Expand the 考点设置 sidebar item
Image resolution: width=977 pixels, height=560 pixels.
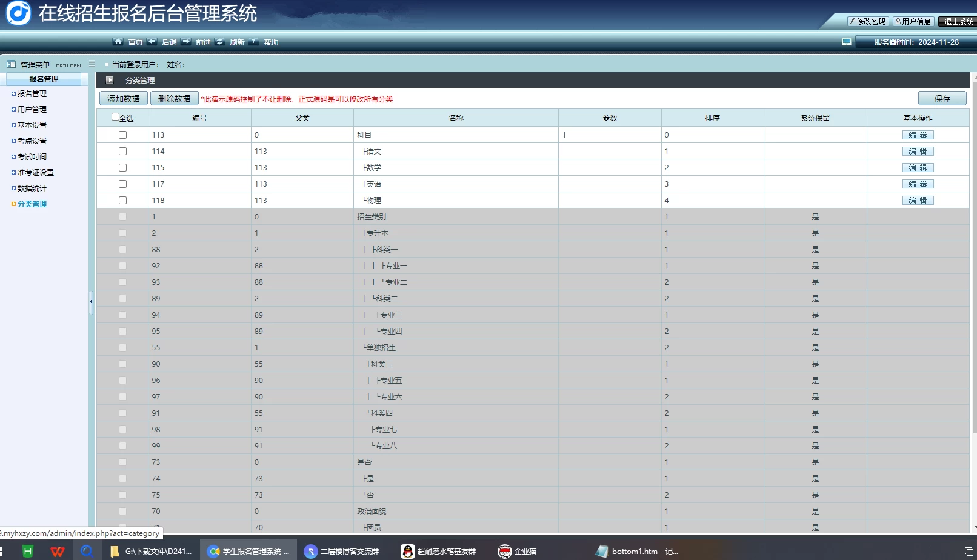coord(32,141)
